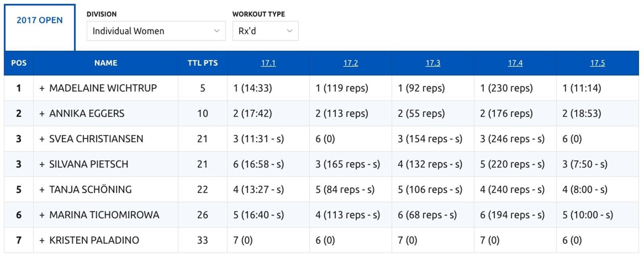644x258 pixels.
Task: Expand Annika Eggers row details
Action: 42,114
